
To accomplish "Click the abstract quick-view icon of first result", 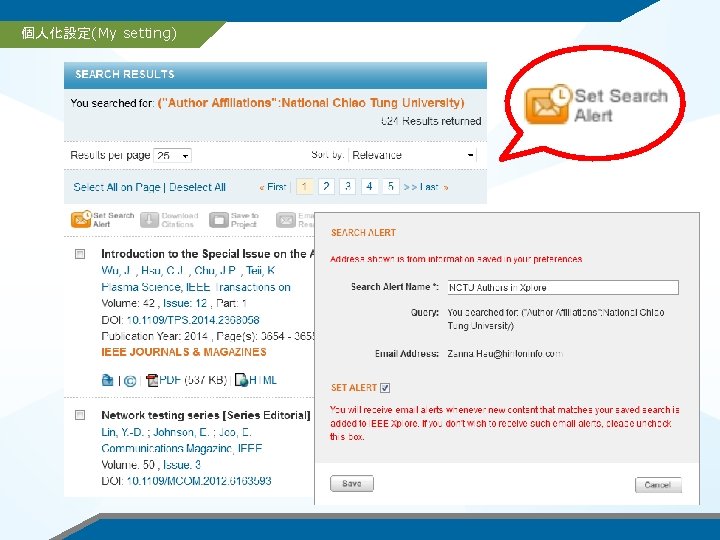I will pos(107,380).
